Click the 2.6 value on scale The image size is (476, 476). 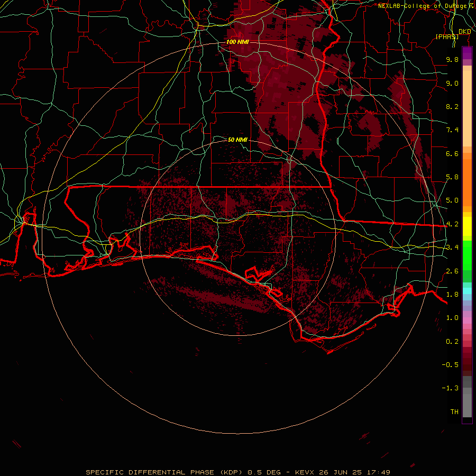452,271
